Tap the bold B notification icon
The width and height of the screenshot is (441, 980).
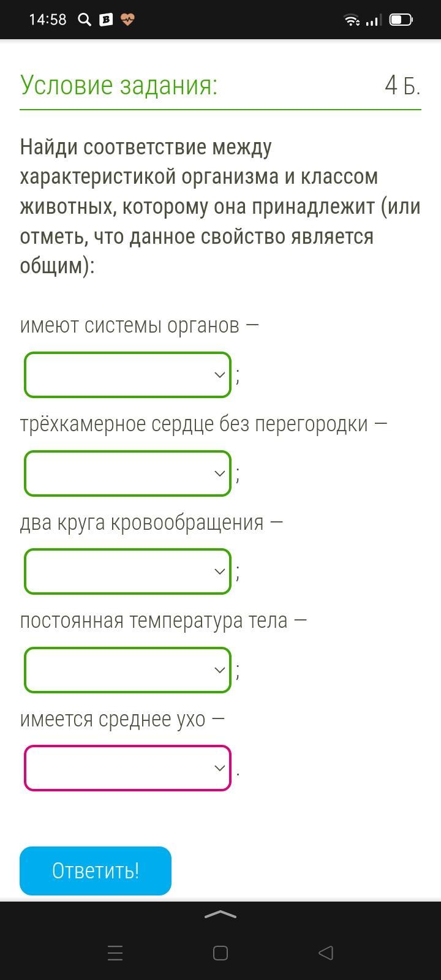(x=106, y=20)
